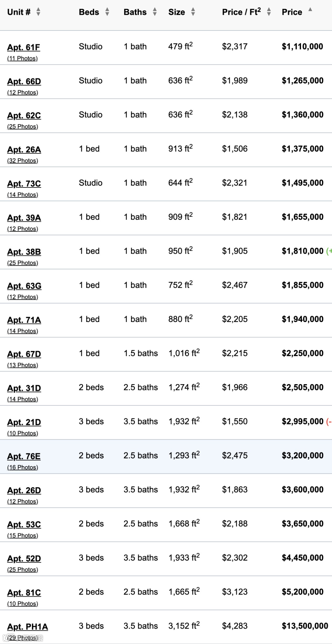Viewport: 332px width, 644px height.
Task: Open the Apt. 67D listing
Action: point(24,354)
